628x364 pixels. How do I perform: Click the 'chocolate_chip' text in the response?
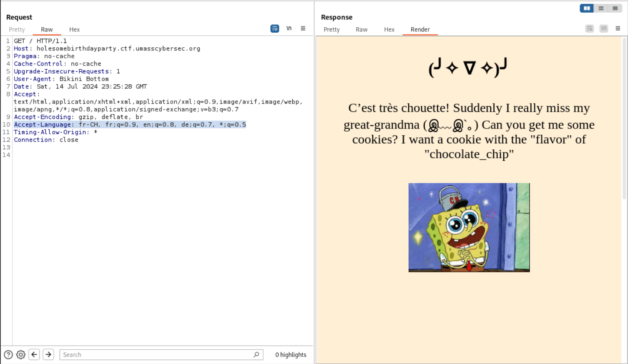click(x=469, y=154)
